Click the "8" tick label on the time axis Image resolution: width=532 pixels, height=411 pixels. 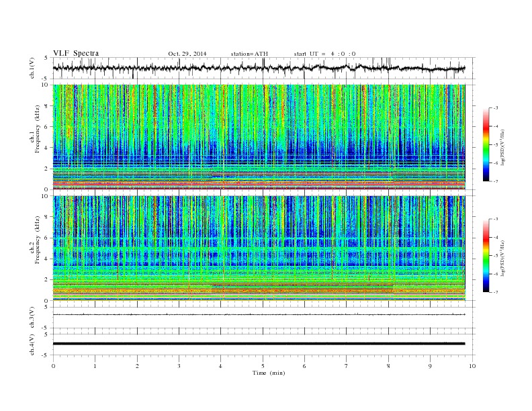(388, 366)
